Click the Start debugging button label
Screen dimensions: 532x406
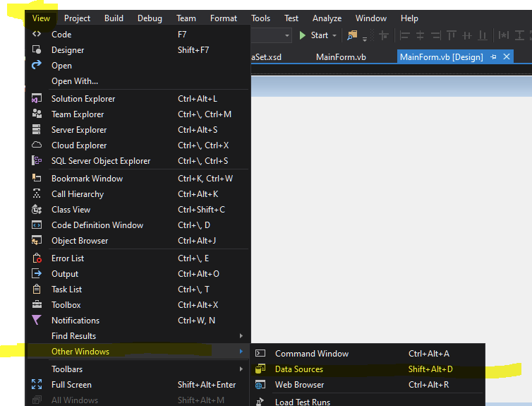[319, 35]
